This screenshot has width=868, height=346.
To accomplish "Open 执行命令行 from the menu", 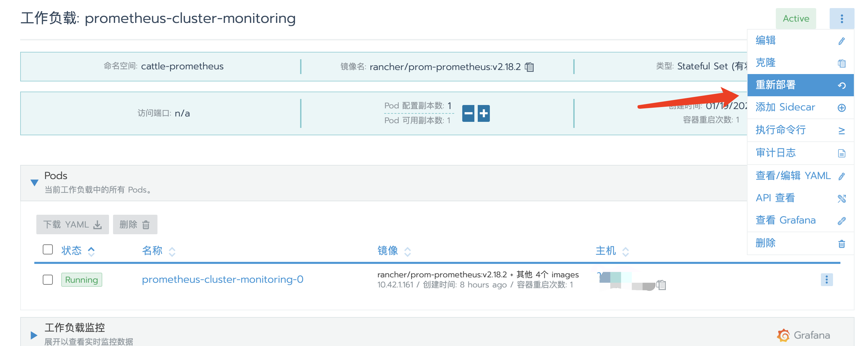I will coord(800,130).
